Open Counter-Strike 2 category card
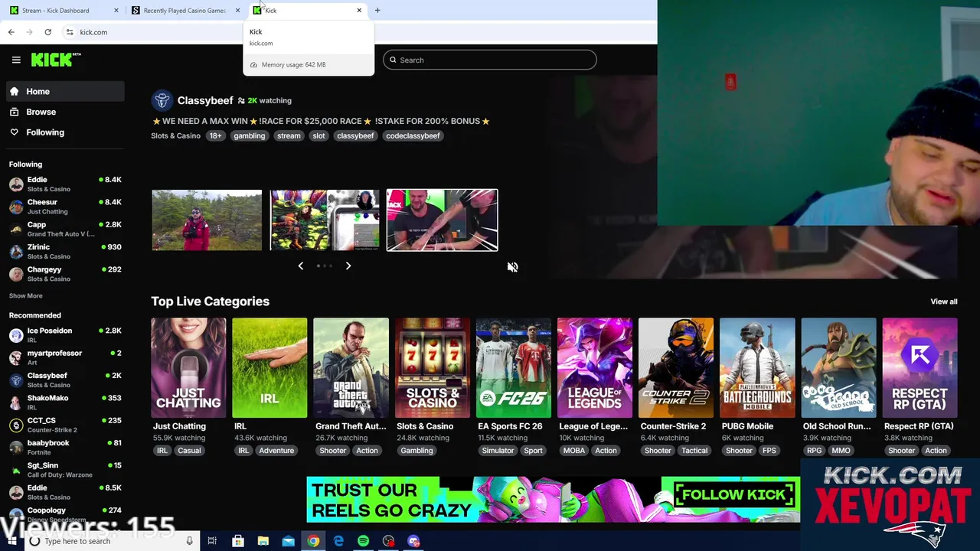The image size is (980, 551). tap(676, 367)
